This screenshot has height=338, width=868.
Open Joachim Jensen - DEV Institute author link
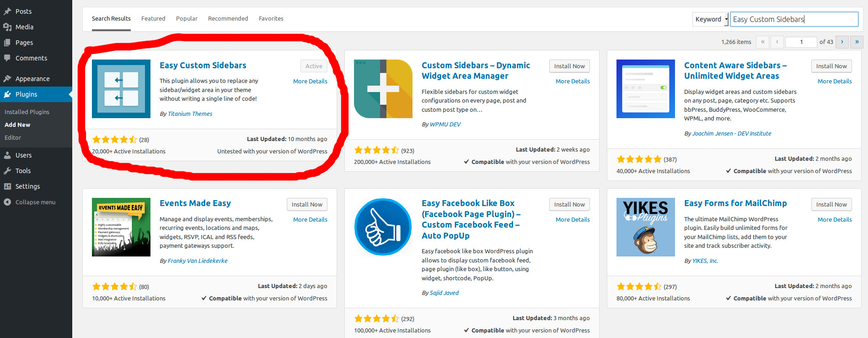(x=732, y=133)
